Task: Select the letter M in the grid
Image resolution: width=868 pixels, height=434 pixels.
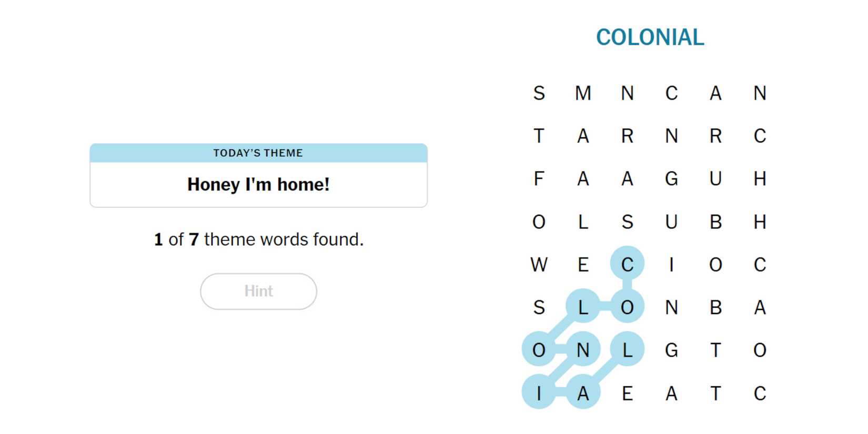Action: pyautogui.click(x=583, y=93)
